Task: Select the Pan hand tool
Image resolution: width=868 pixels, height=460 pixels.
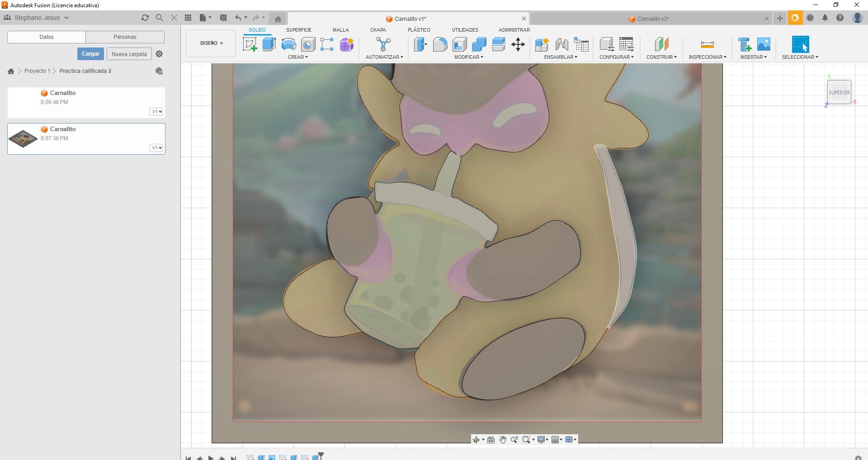Action: [x=503, y=440]
